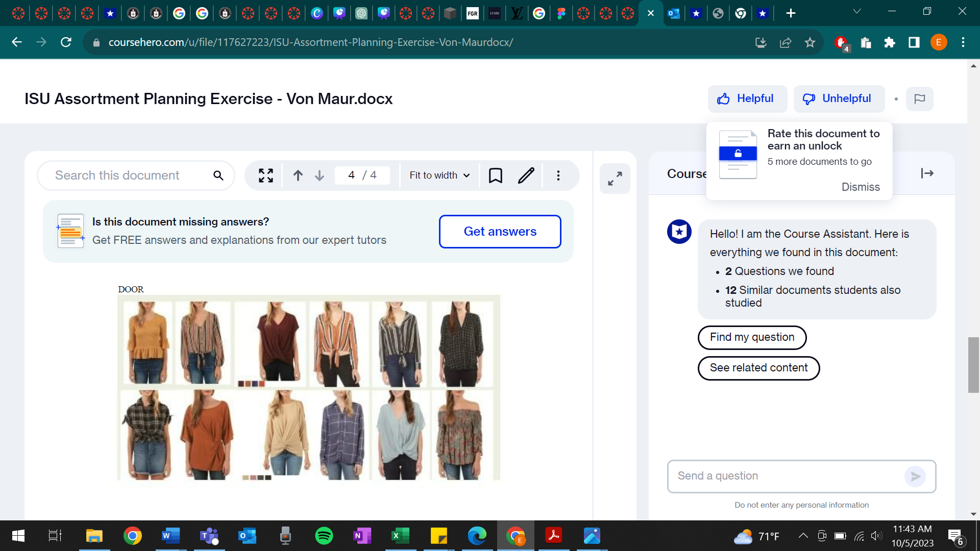The width and height of the screenshot is (980, 551).
Task: Switch to the ChatGPT browser tab
Action: pyautogui.click(x=361, y=13)
